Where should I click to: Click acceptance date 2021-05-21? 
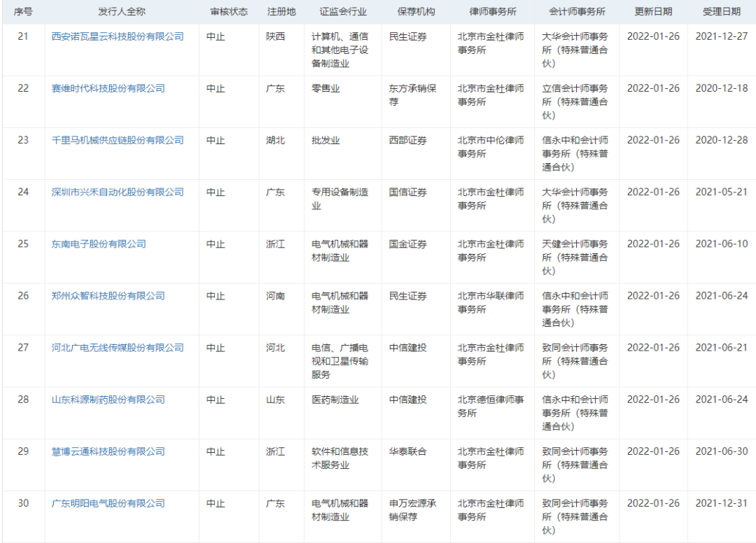click(722, 192)
